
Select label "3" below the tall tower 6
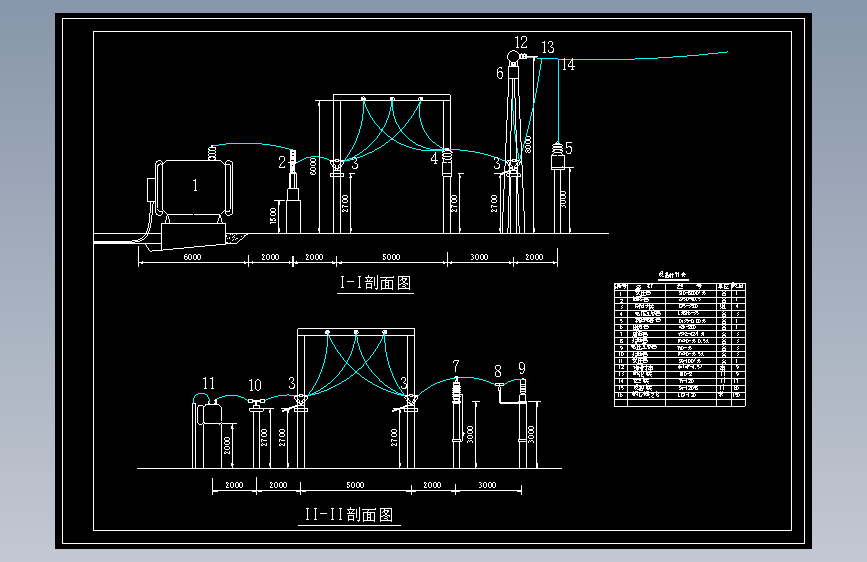pyautogui.click(x=497, y=164)
